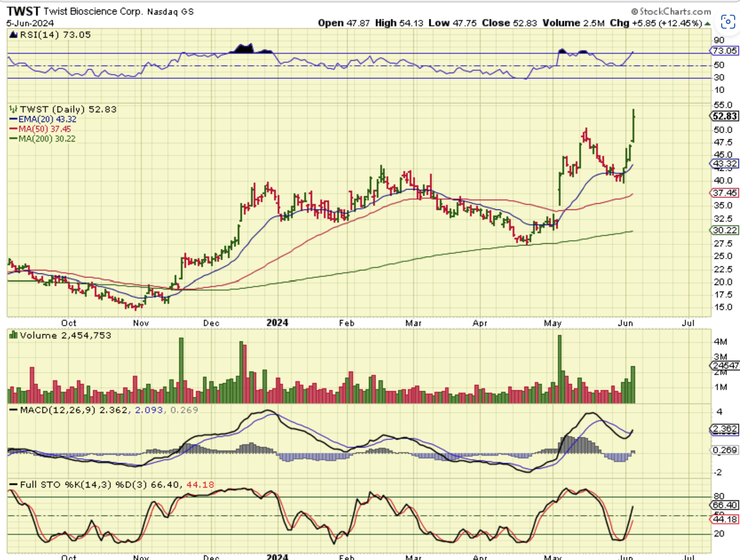
Task: Click the 5-Jun-2024 date in header
Action: pos(30,23)
